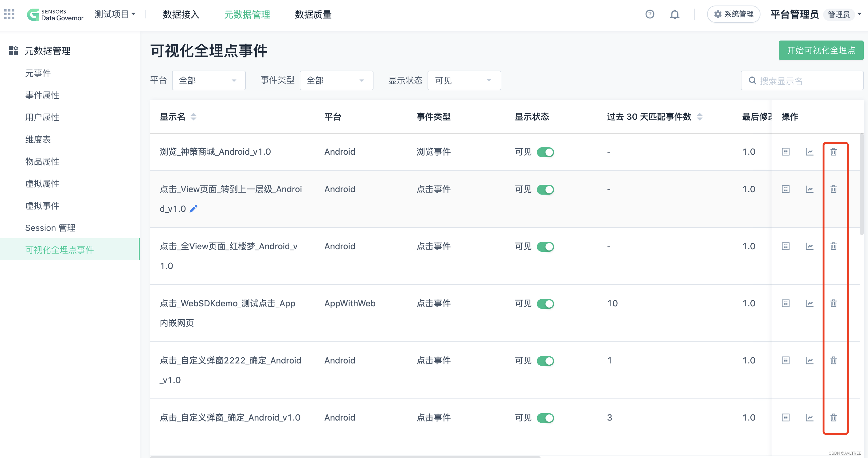The image size is (868, 458).
Task: Click chart icon for 点击_全View页面_红楼梦 row
Action: tap(809, 246)
